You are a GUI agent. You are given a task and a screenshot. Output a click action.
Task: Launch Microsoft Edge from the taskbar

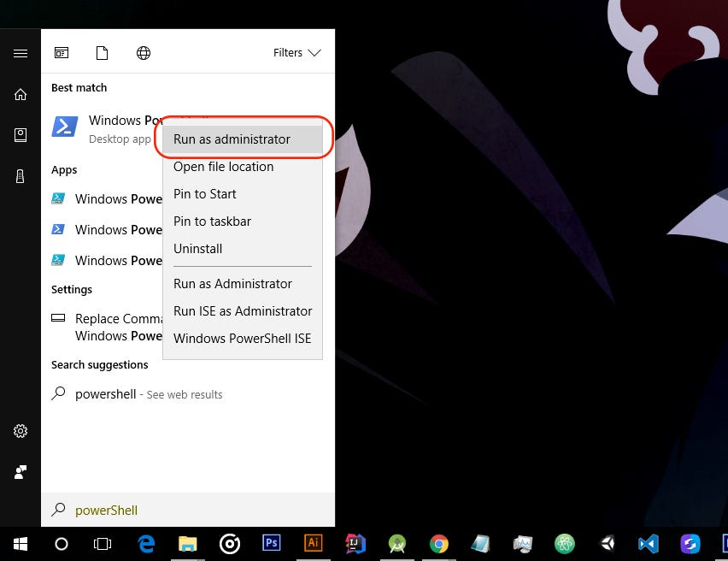click(x=146, y=544)
